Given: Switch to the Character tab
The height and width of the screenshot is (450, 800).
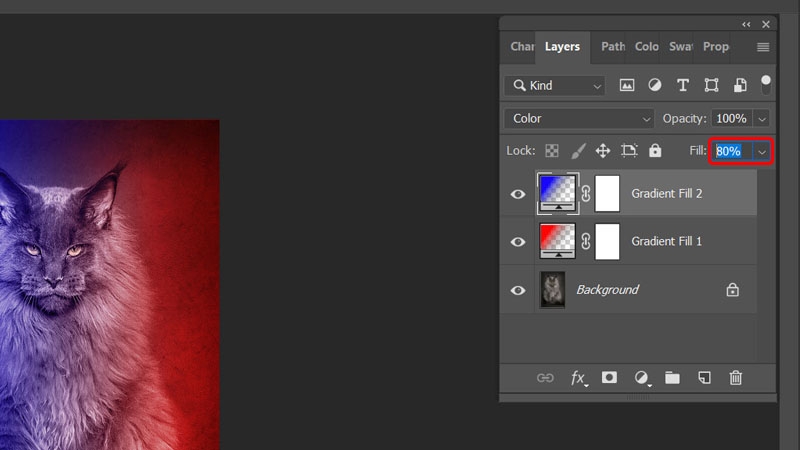Looking at the screenshot, I should click(x=522, y=46).
